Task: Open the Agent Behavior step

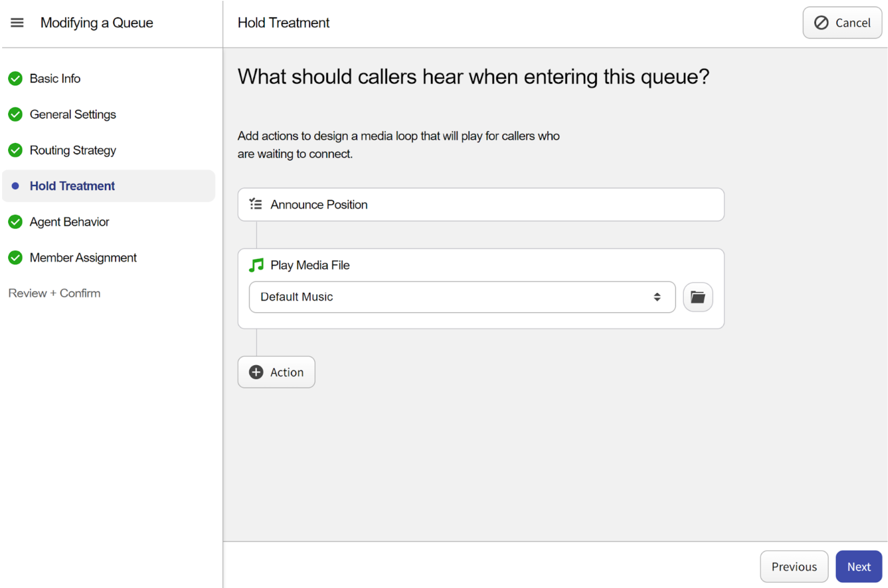Action: 69,222
